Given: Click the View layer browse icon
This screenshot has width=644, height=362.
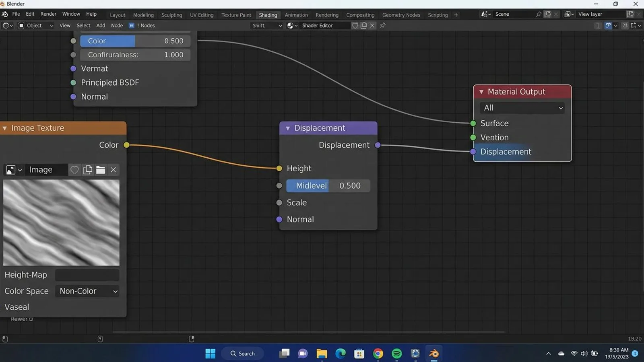Looking at the screenshot, I should click(569, 14).
